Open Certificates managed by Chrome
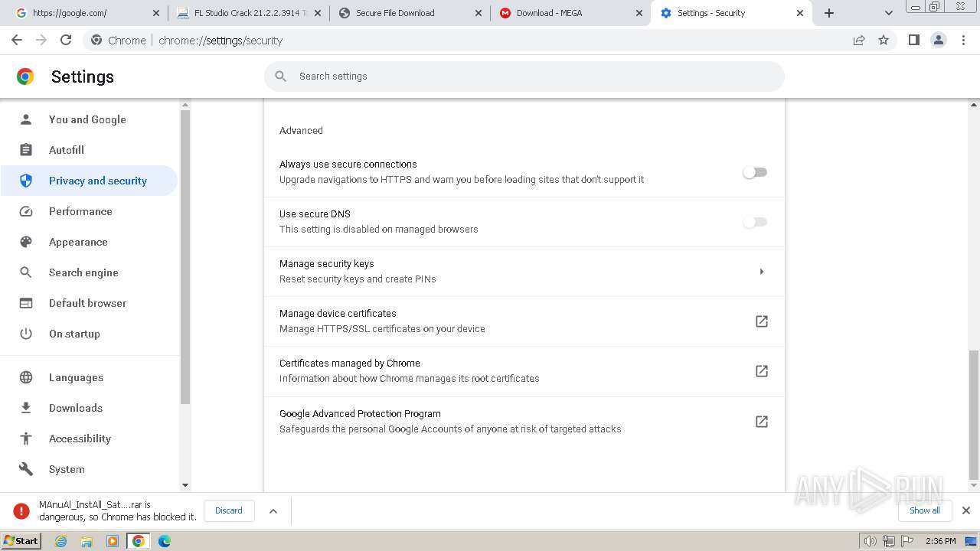Viewport: 980px width, 551px height. pyautogui.click(x=524, y=371)
